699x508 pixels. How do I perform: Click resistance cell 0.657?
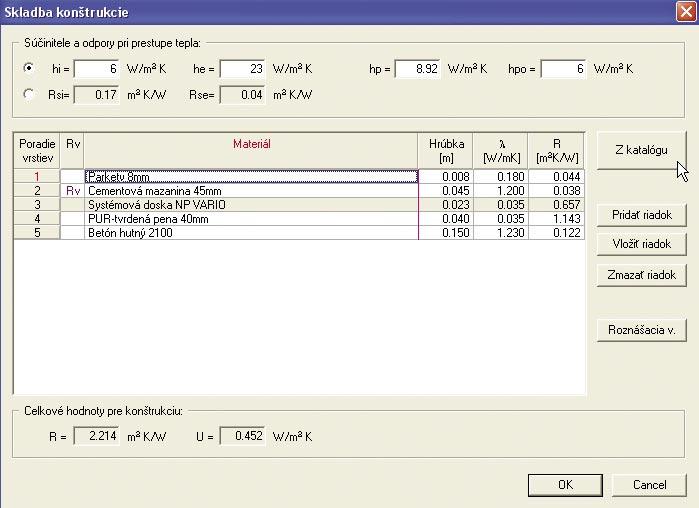pos(556,205)
